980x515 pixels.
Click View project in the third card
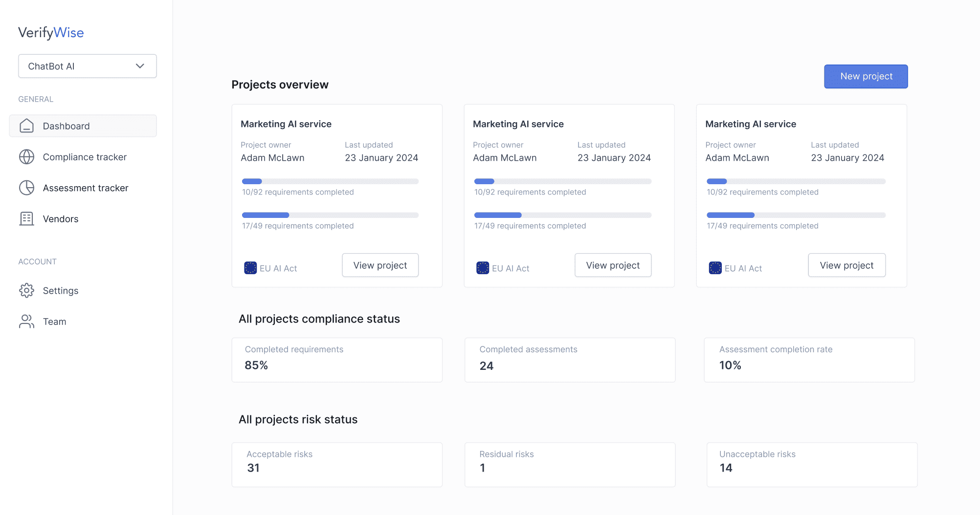[846, 265]
